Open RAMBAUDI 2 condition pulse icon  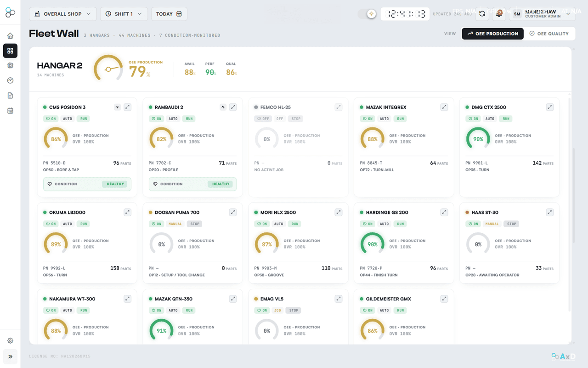[x=223, y=107]
